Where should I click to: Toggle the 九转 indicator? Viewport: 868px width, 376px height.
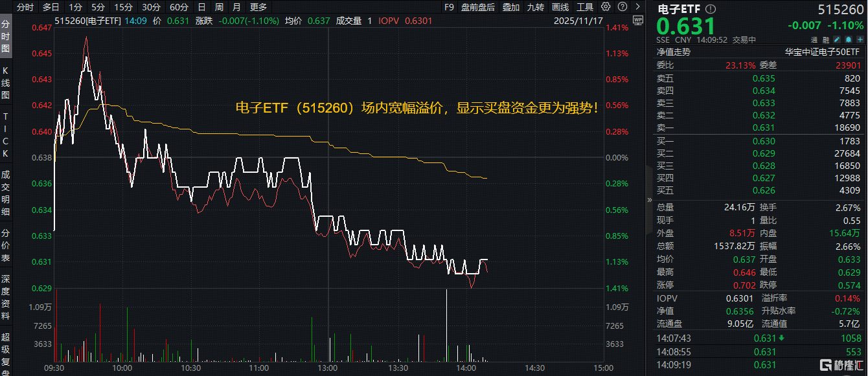pyautogui.click(x=536, y=7)
